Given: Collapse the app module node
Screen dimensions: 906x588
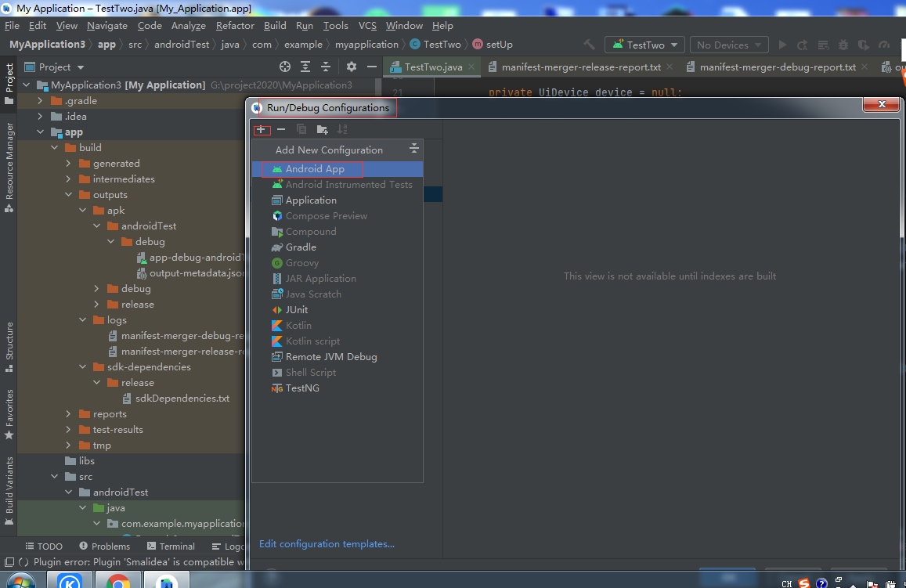Looking at the screenshot, I should [x=40, y=132].
